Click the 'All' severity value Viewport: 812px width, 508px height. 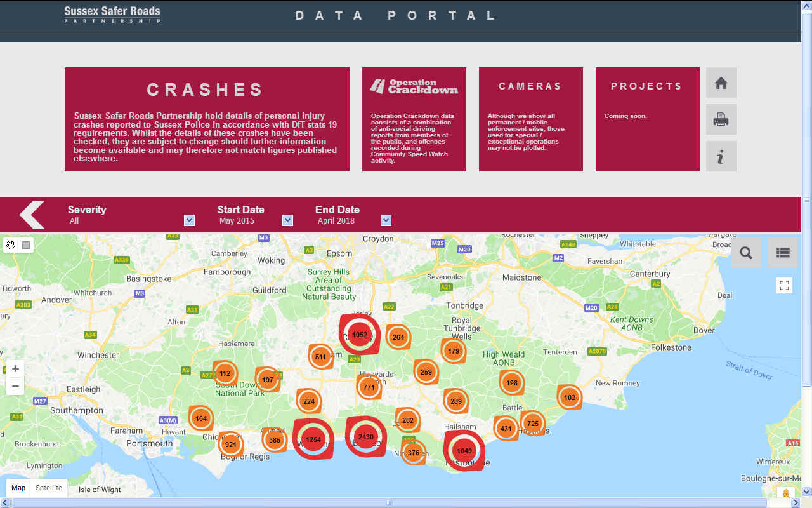pos(74,221)
